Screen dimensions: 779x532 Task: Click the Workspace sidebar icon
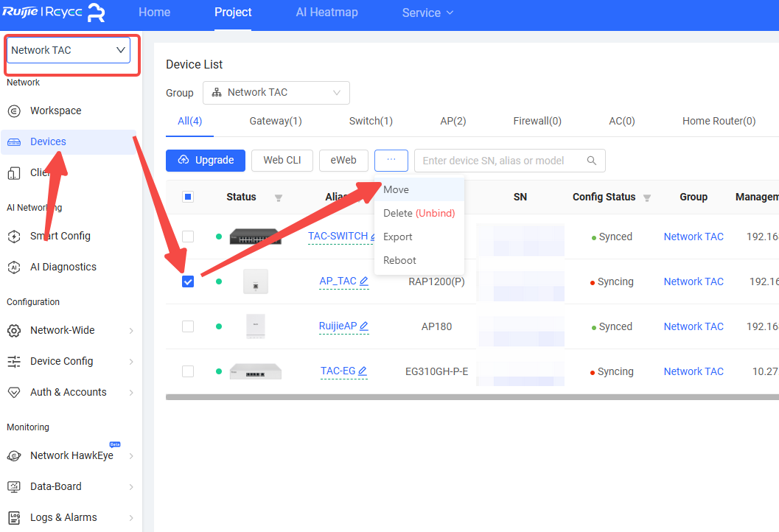15,111
